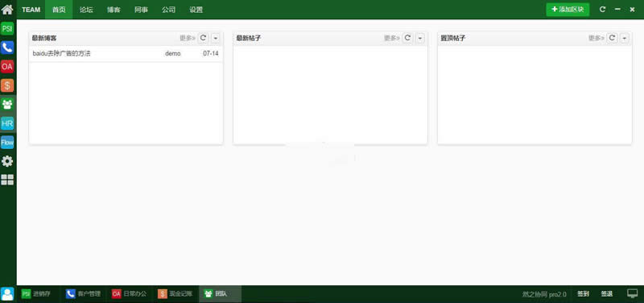Screen dimensions: 644x303
Task: Select the Team people icon in the sidebar
Action: (x=7, y=104)
